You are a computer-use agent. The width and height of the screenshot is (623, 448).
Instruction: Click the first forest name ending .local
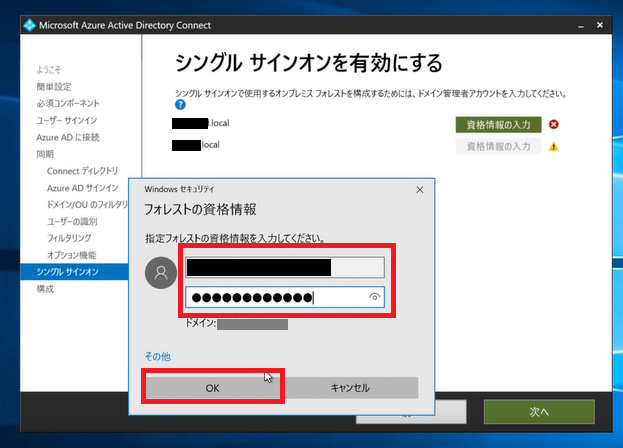[x=201, y=123]
